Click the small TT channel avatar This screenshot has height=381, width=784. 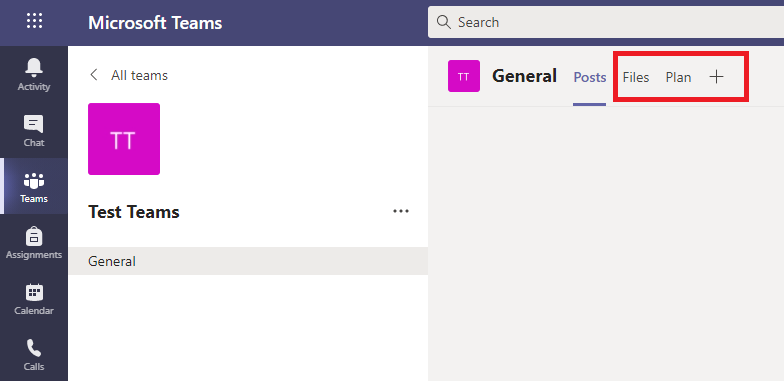(x=464, y=76)
